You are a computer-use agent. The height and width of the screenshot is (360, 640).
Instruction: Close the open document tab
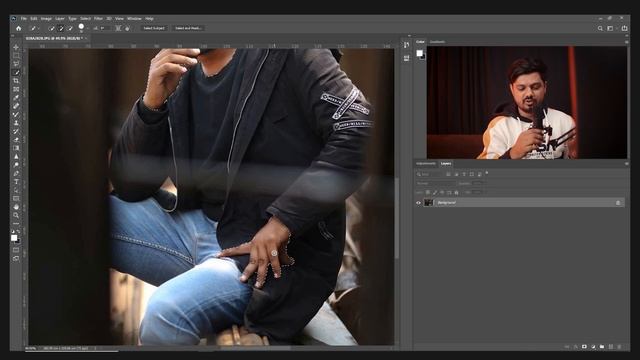86,38
